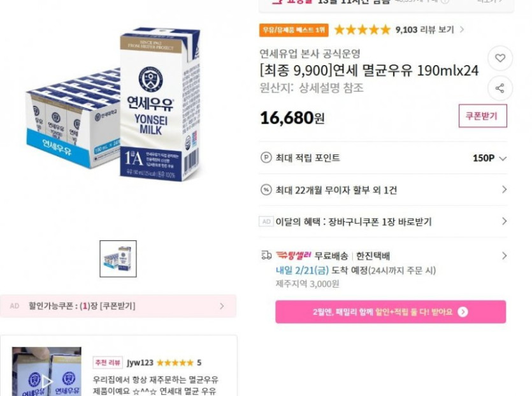Click the five-star rating icons
Image resolution: width=532 pixels, height=396 pixels.
pyautogui.click(x=362, y=29)
